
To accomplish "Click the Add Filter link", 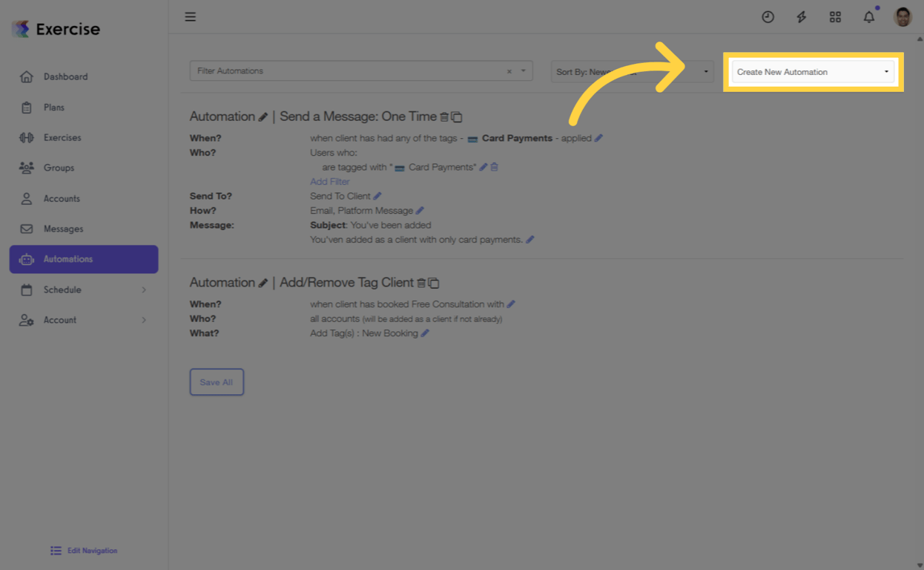I will click(x=329, y=181).
